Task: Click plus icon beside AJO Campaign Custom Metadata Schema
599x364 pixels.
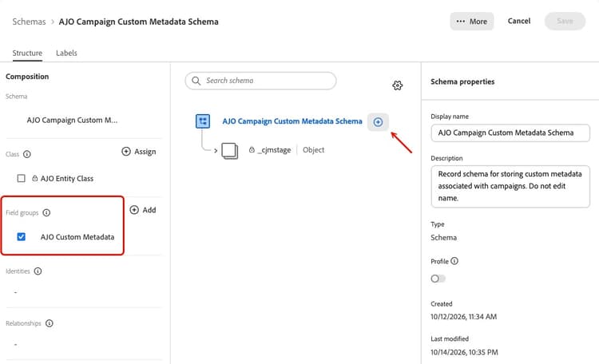Action: point(378,122)
